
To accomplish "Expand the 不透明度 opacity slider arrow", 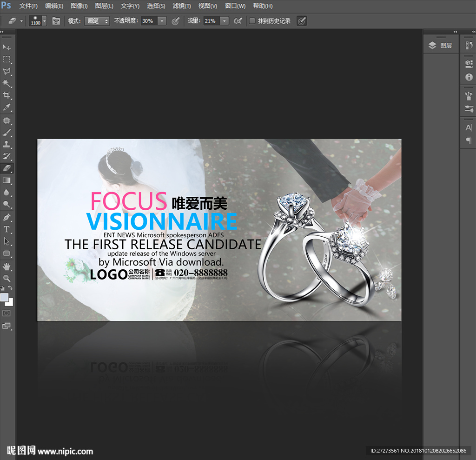I will pyautogui.click(x=162, y=21).
